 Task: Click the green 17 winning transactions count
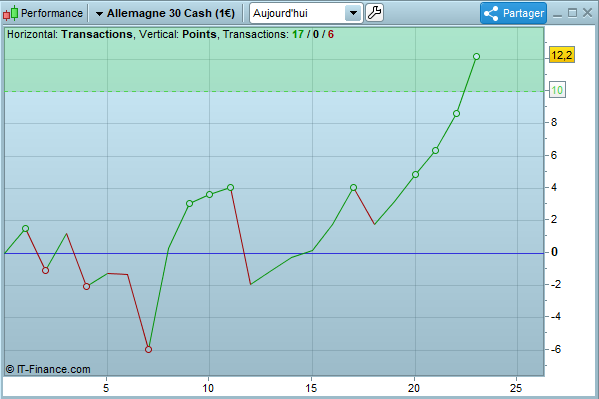point(298,34)
